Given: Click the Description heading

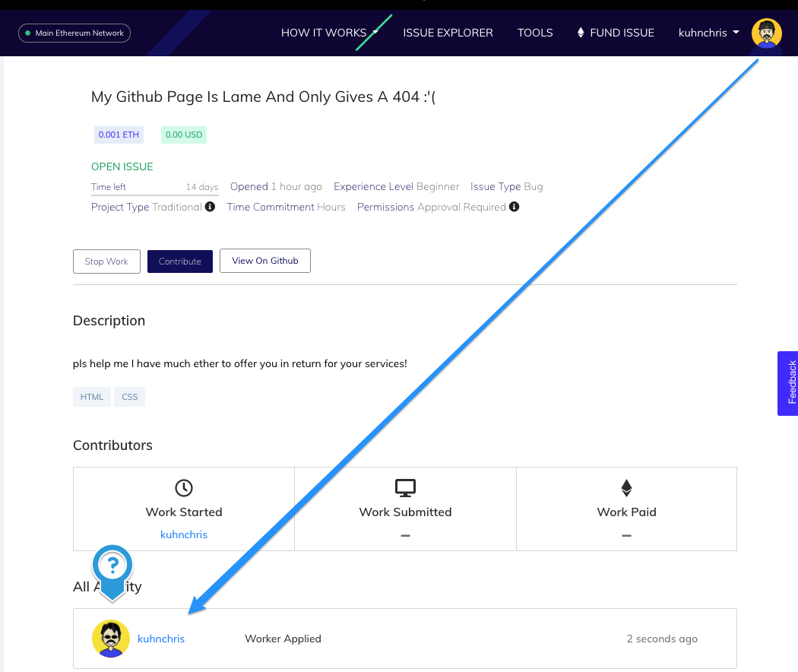Looking at the screenshot, I should click(109, 320).
